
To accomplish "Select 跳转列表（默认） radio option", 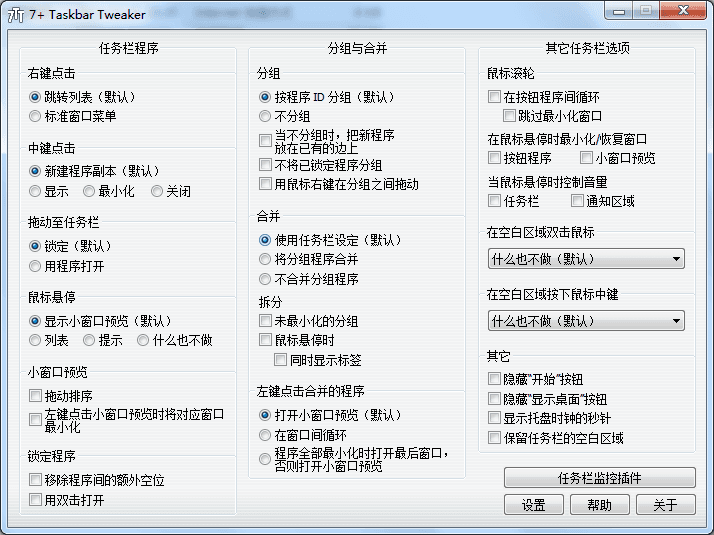I will pos(35,97).
